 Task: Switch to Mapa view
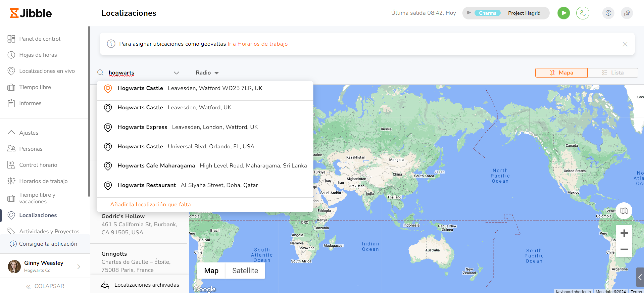[561, 73]
